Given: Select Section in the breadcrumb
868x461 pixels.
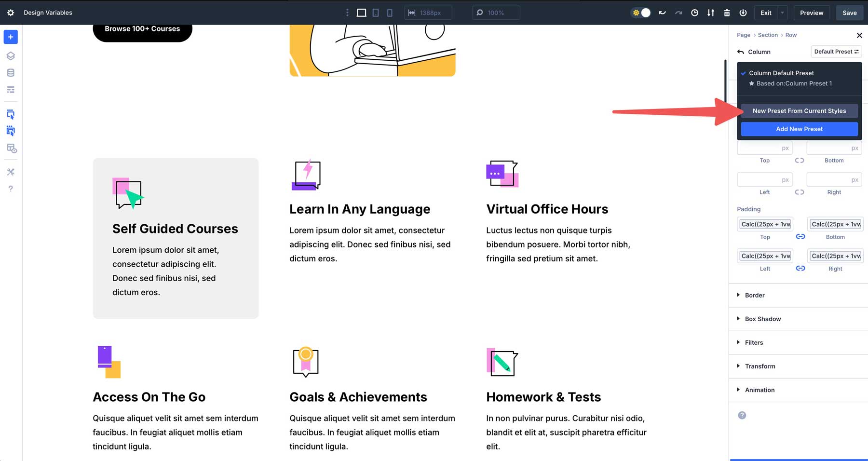Looking at the screenshot, I should [768, 35].
